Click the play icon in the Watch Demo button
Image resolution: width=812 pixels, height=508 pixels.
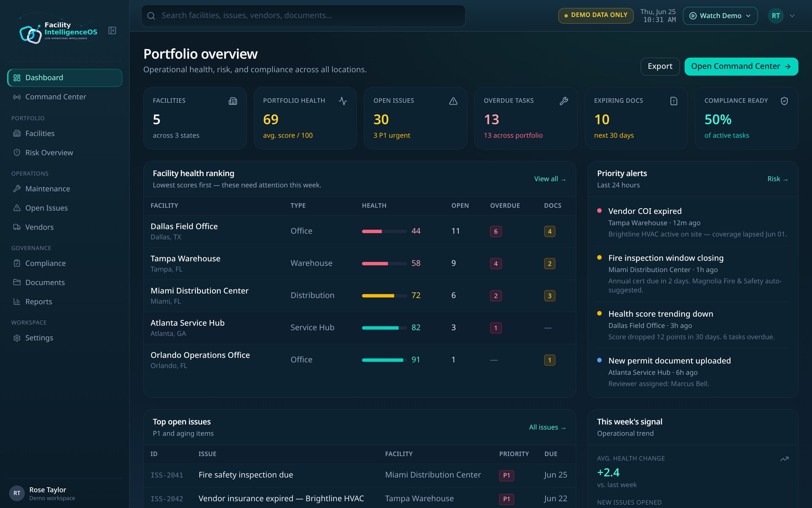pos(693,16)
